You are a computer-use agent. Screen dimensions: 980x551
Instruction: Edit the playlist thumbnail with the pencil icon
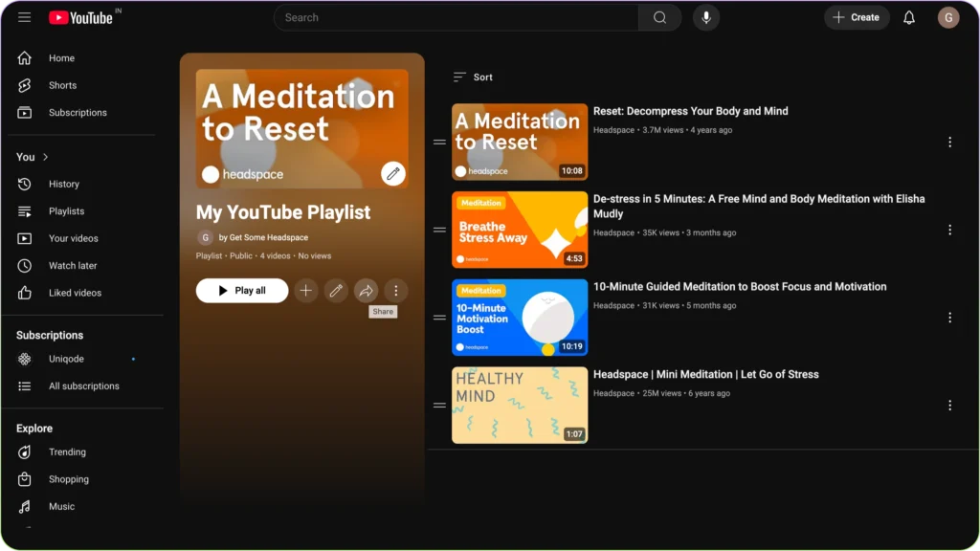pos(393,173)
